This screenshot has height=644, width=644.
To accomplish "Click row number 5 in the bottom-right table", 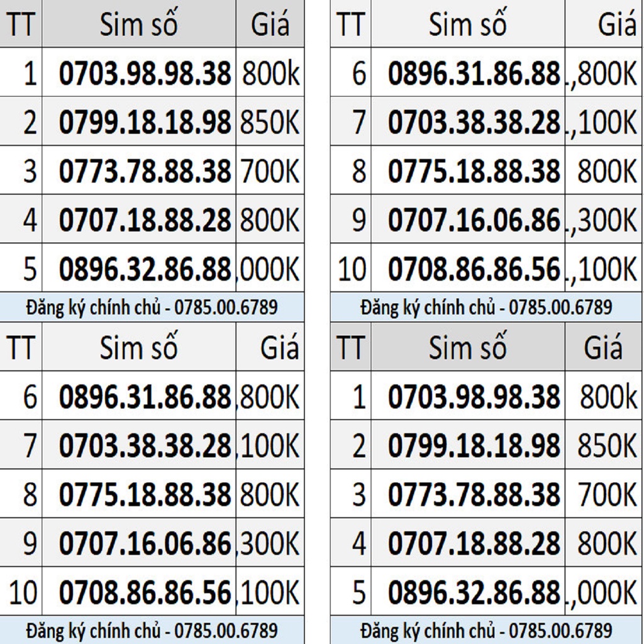I will 359,592.
